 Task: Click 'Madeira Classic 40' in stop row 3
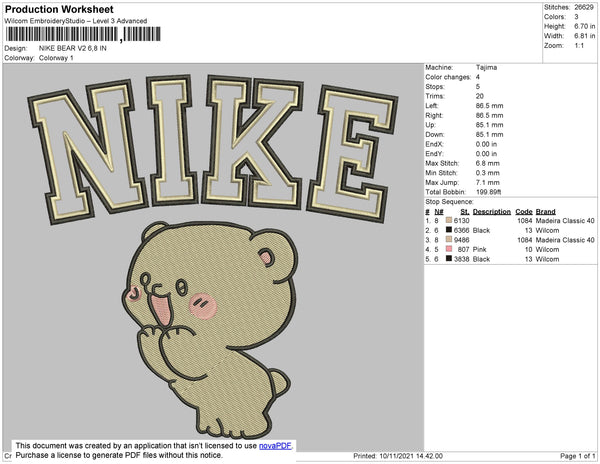[565, 240]
